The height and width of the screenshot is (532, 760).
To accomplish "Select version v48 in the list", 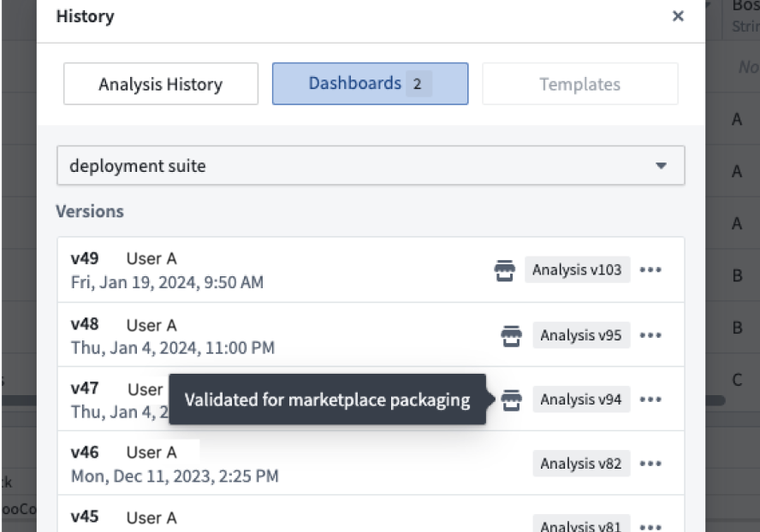I will point(371,334).
